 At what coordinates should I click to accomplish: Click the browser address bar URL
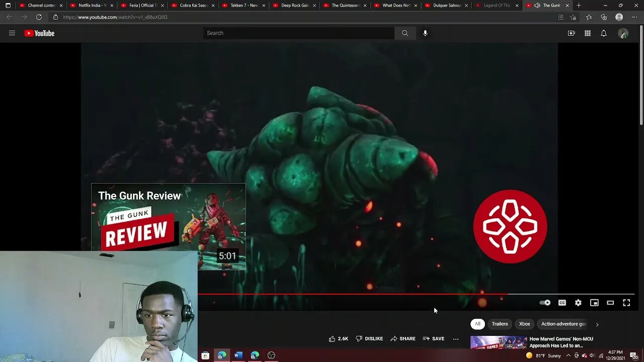115,17
